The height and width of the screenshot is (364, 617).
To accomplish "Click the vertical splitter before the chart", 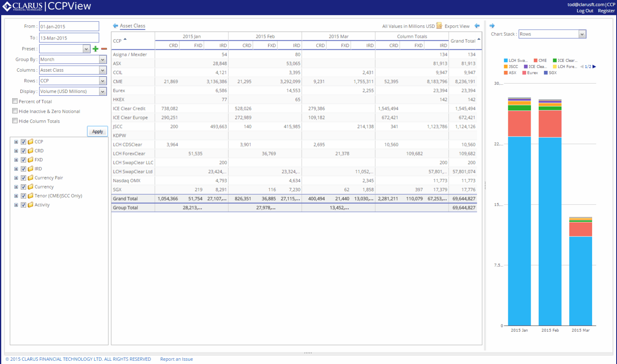I will (x=485, y=185).
